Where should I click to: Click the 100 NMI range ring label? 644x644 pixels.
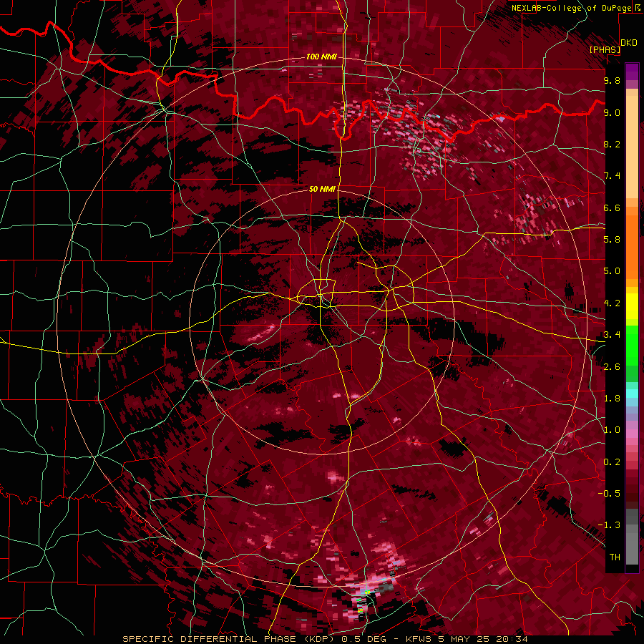[x=321, y=57]
